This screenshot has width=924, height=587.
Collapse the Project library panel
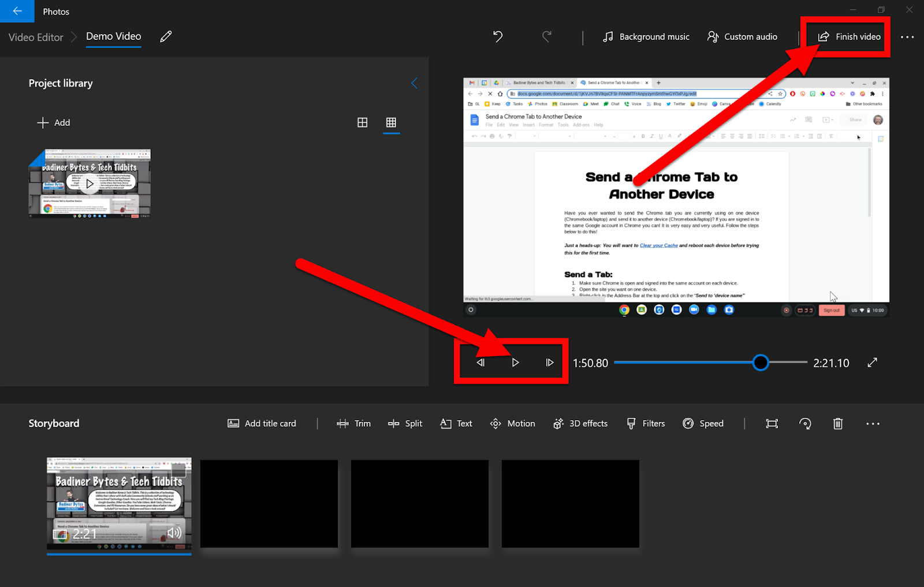pyautogui.click(x=414, y=83)
